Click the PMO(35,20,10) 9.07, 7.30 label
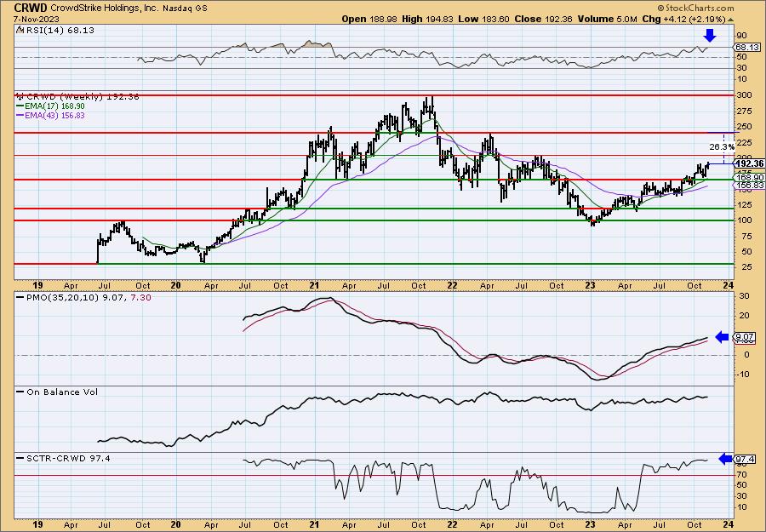This screenshot has width=766, height=532. [88, 297]
